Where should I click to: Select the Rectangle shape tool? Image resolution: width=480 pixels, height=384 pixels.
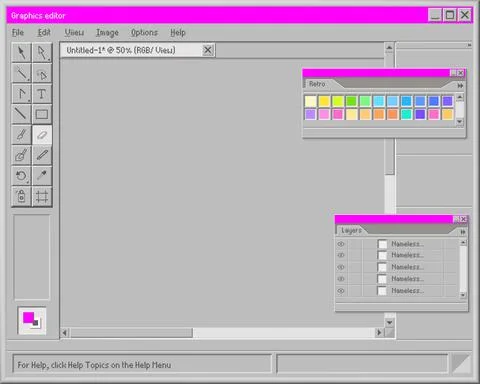pos(42,114)
